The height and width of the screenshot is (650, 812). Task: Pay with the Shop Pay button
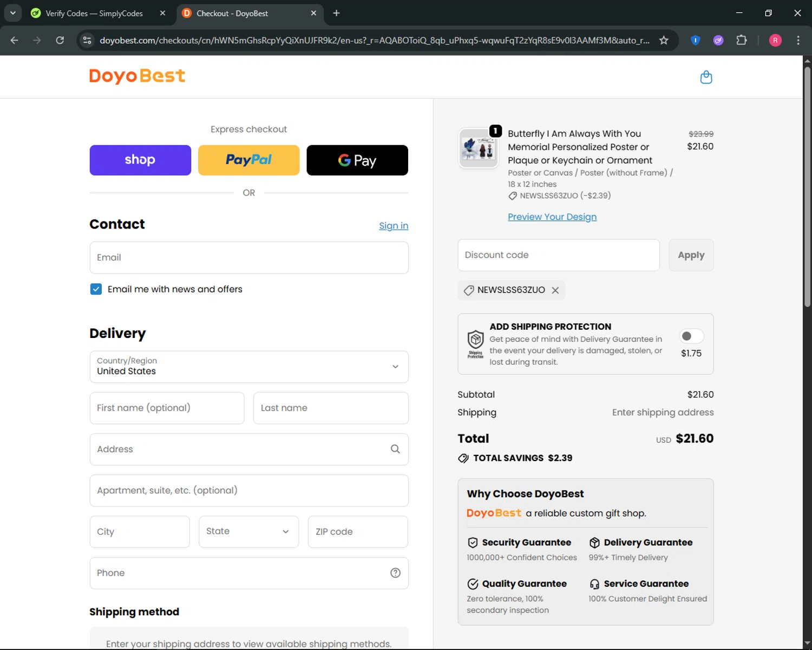[x=140, y=160]
